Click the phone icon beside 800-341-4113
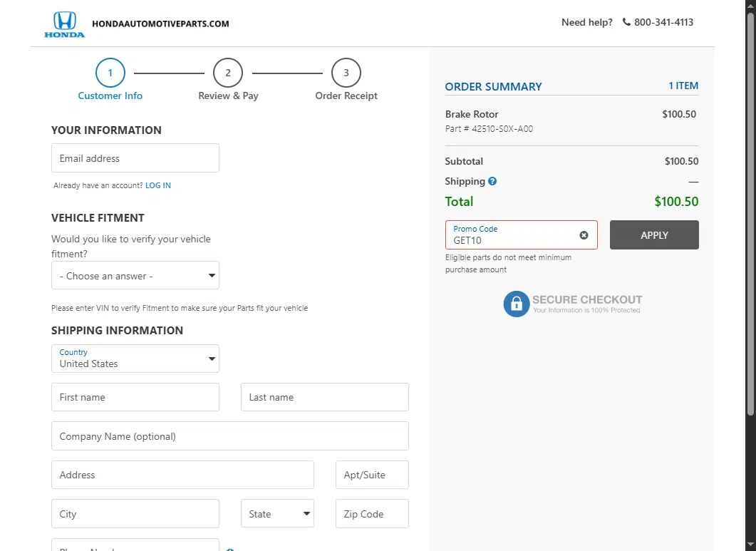Viewport: 756px width, 551px height. tap(626, 22)
